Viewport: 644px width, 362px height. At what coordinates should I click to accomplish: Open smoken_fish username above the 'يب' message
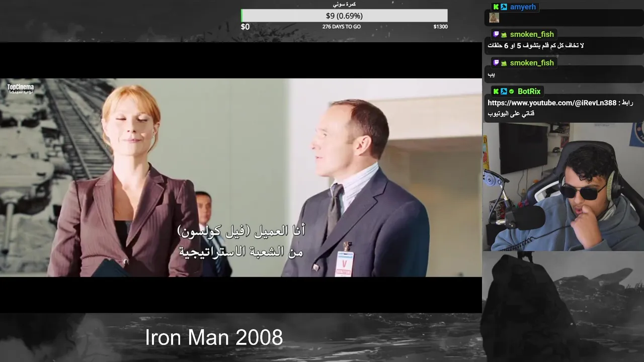tap(532, 63)
